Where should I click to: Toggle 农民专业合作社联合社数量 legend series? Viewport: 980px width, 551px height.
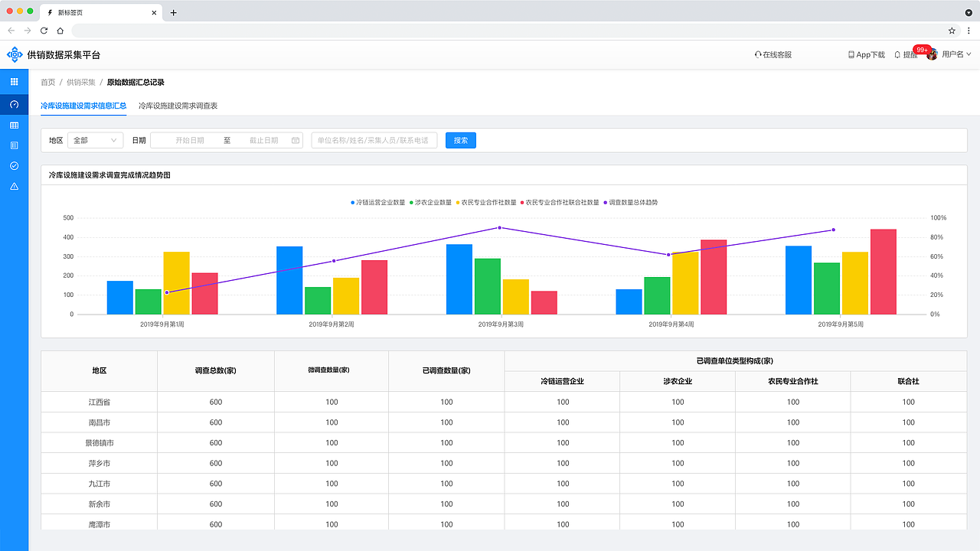(x=560, y=203)
